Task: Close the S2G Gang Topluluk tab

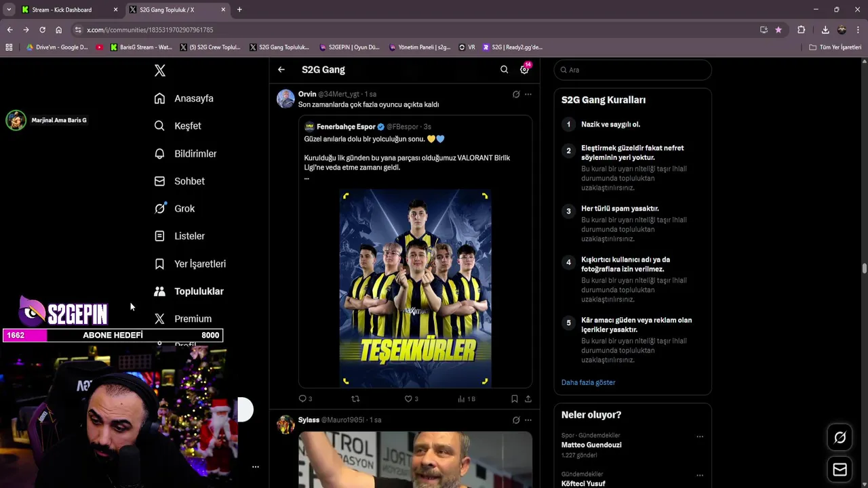Action: [x=223, y=9]
